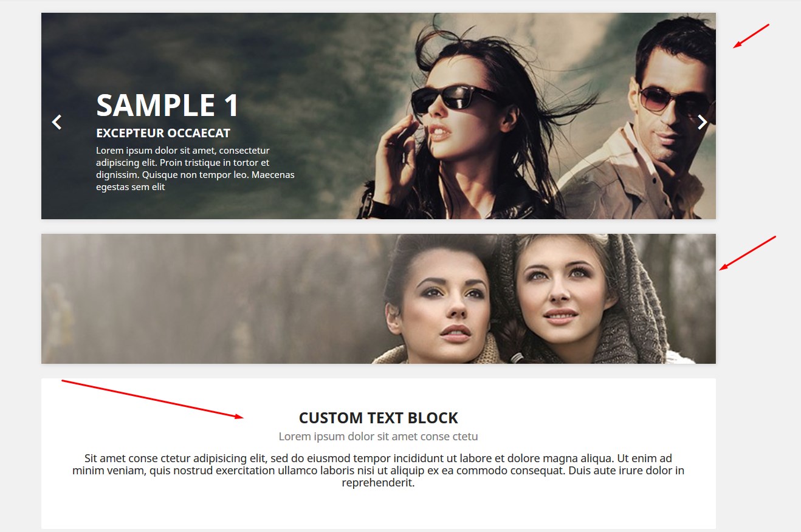Click the long red arrow above Custom Text Block
801x532 pixels.
152,399
